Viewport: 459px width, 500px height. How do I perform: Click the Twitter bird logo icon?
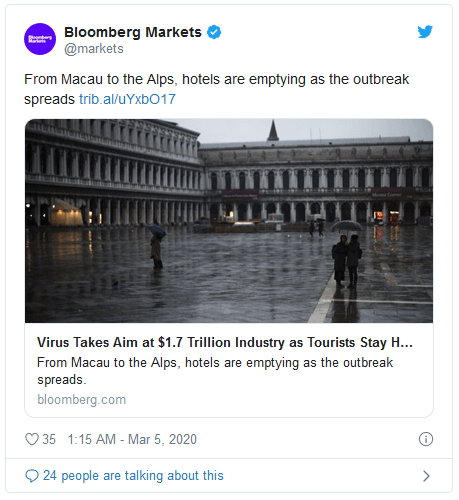point(425,32)
